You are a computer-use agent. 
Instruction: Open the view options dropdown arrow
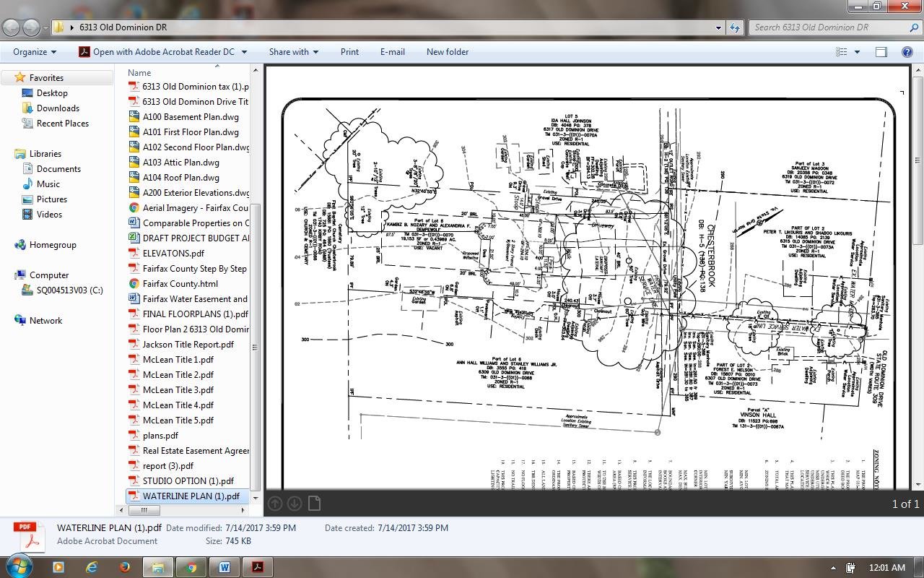pos(857,52)
